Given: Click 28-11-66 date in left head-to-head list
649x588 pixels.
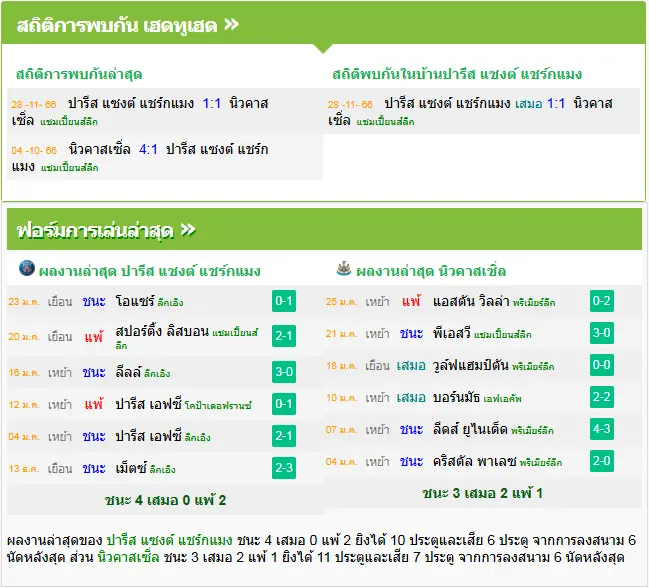Looking at the screenshot, I should point(34,104).
